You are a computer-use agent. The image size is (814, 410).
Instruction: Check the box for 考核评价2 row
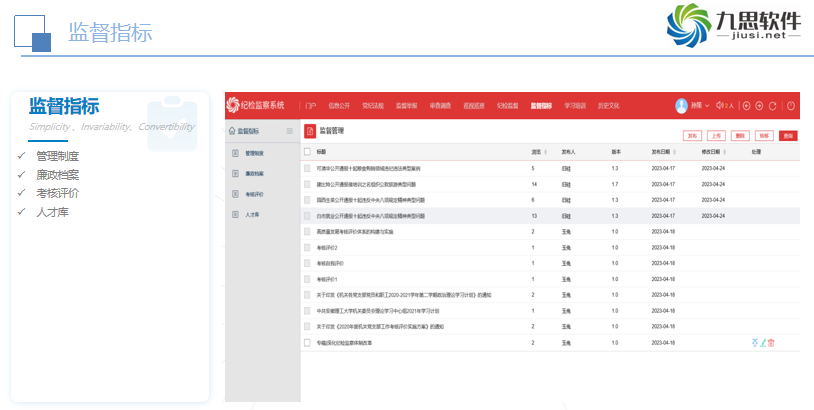308,247
